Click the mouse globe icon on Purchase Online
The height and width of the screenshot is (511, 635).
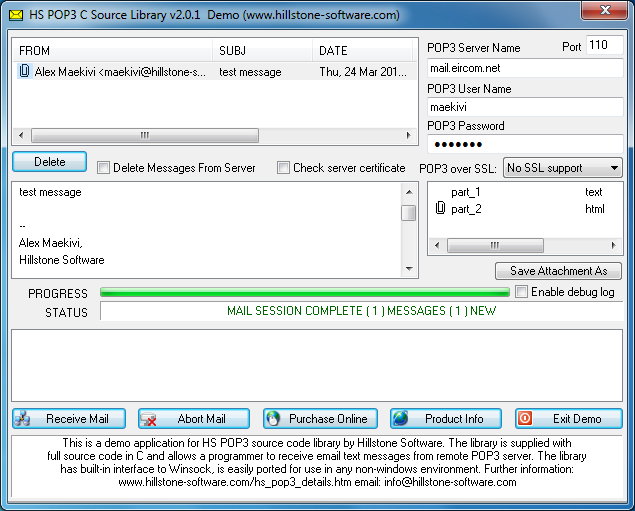pos(273,419)
